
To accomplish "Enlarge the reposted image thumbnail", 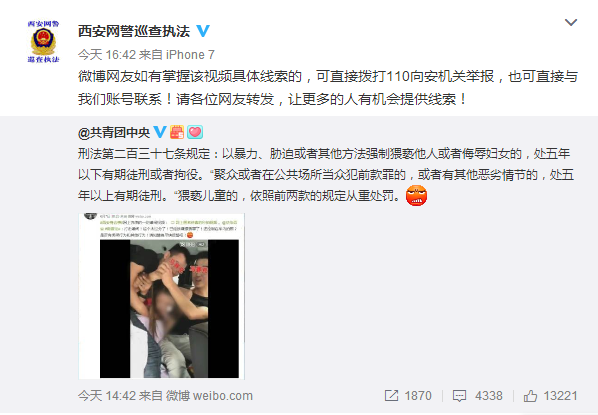I will click(x=162, y=296).
